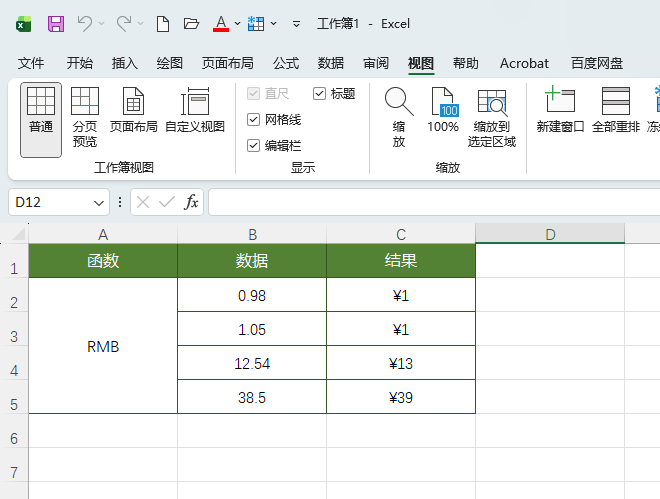The image size is (660, 499).
Task: Select result cell ¥39
Action: click(401, 397)
